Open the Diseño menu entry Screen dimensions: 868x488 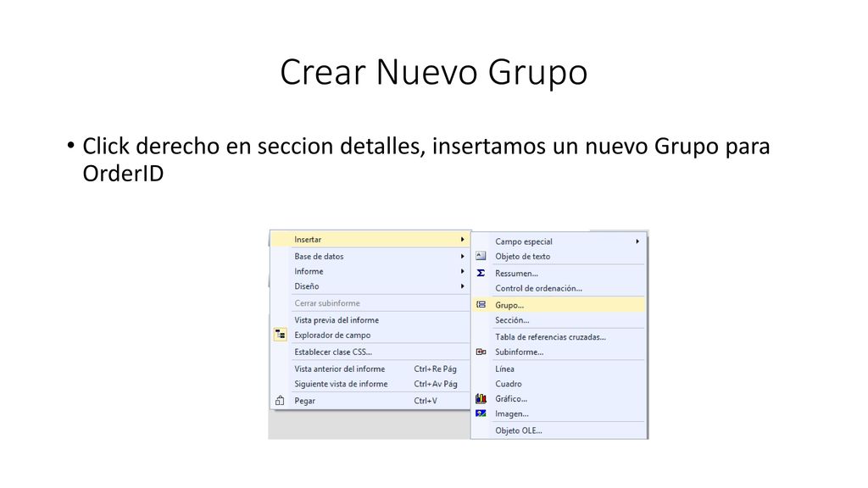(x=370, y=286)
